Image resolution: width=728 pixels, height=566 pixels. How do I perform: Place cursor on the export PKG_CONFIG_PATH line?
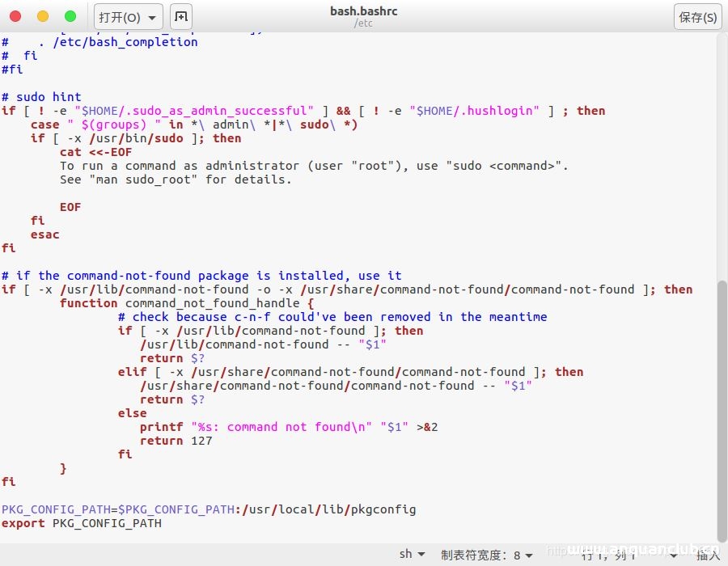(x=81, y=523)
